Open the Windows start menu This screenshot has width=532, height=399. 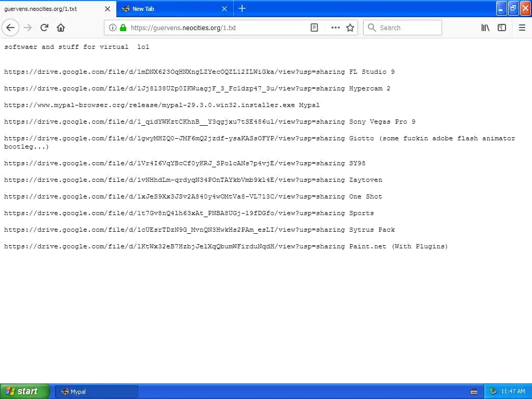(25, 391)
